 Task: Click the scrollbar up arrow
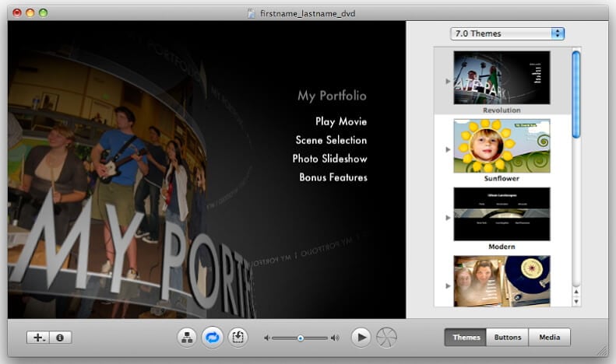(x=576, y=292)
